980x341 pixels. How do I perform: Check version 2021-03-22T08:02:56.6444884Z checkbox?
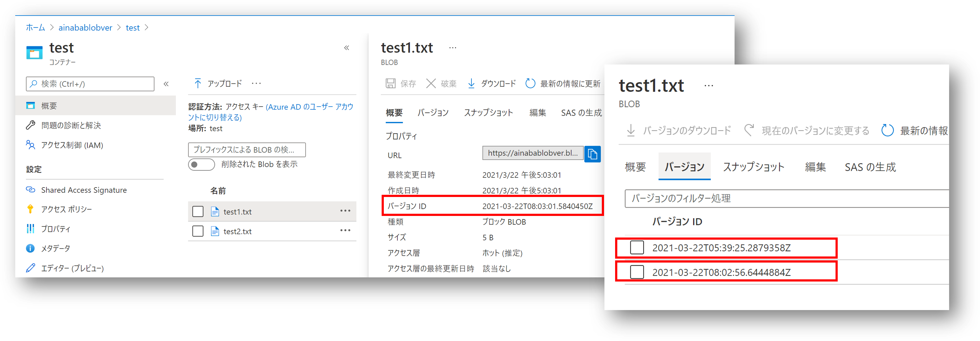click(x=637, y=272)
